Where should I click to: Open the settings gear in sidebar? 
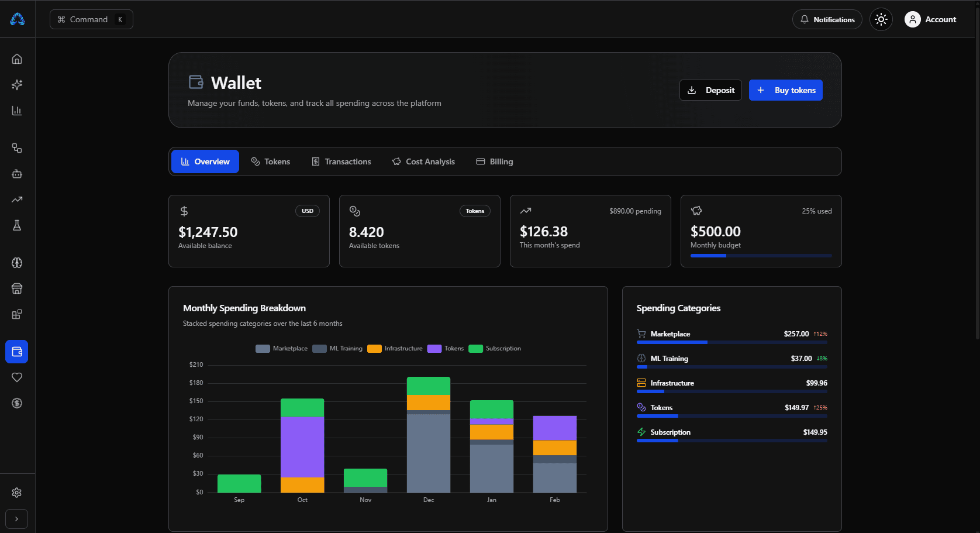point(17,493)
